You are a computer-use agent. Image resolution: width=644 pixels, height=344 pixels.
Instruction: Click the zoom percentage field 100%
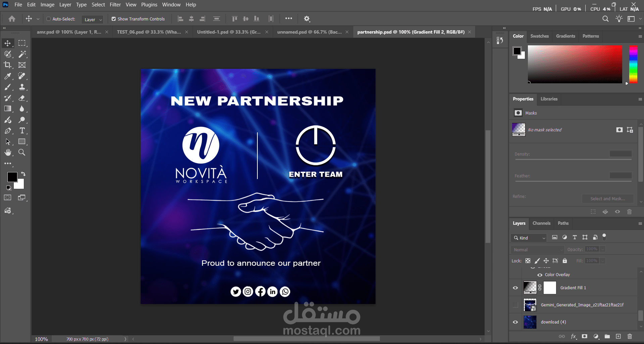(x=42, y=339)
